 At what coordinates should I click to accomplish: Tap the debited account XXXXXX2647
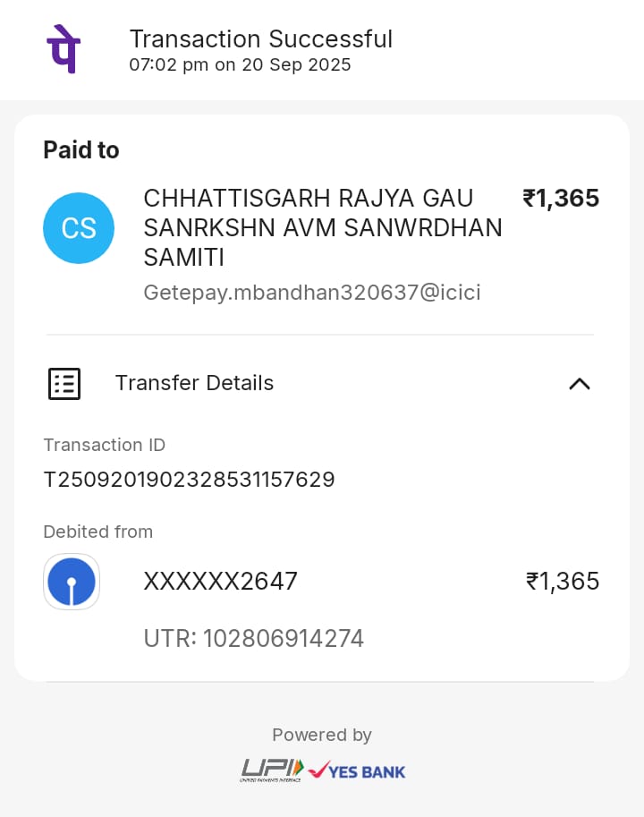coord(220,582)
